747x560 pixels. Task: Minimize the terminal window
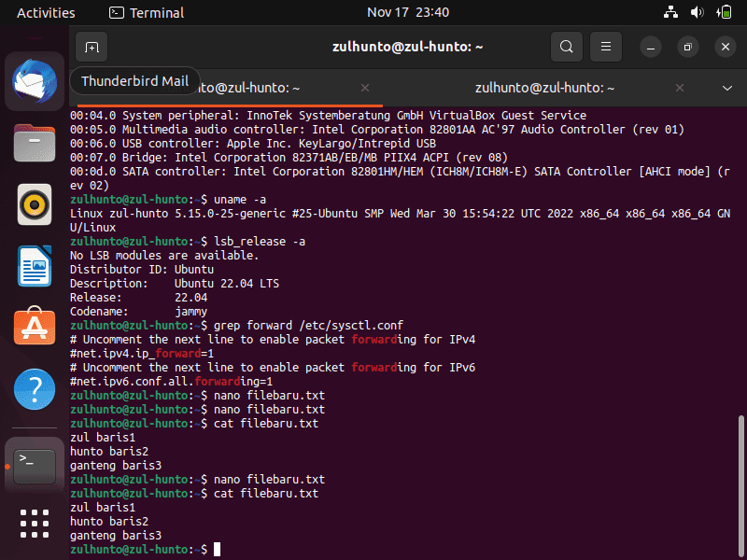point(651,47)
